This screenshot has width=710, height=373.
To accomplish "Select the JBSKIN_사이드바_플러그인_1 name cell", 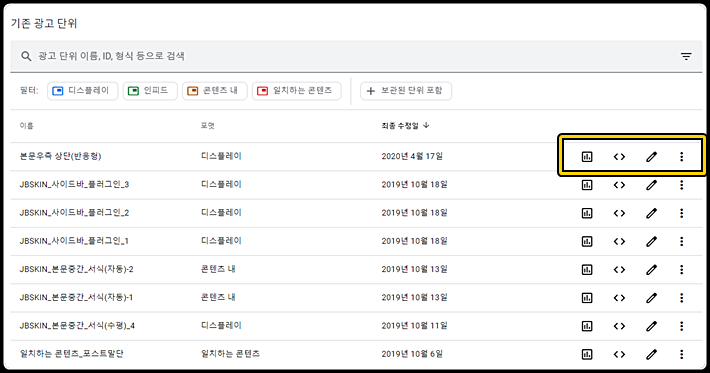I will (x=74, y=241).
